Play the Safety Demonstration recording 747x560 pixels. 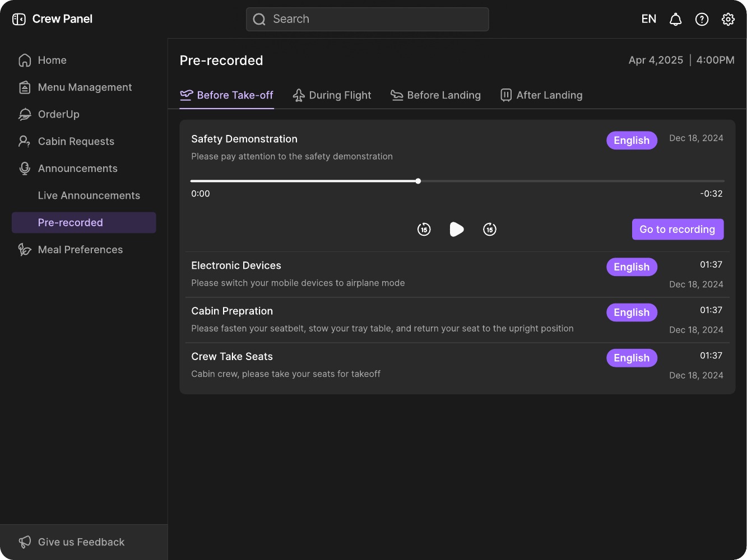[457, 230]
